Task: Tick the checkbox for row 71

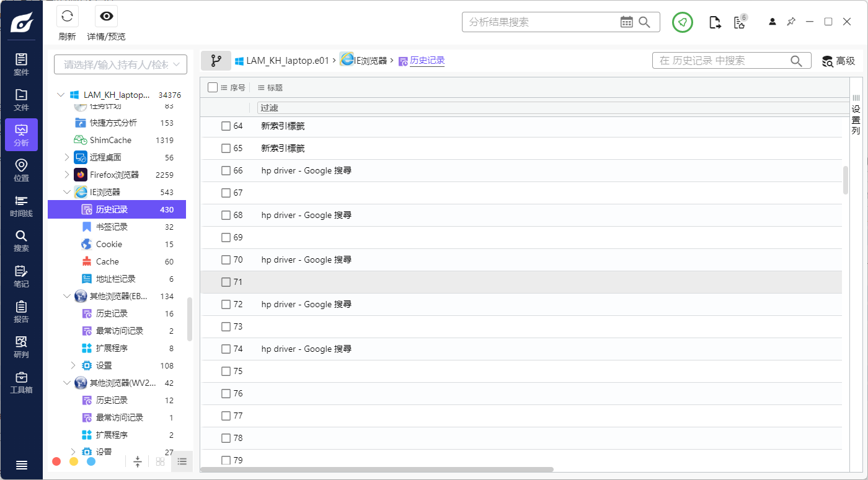Action: click(x=226, y=282)
